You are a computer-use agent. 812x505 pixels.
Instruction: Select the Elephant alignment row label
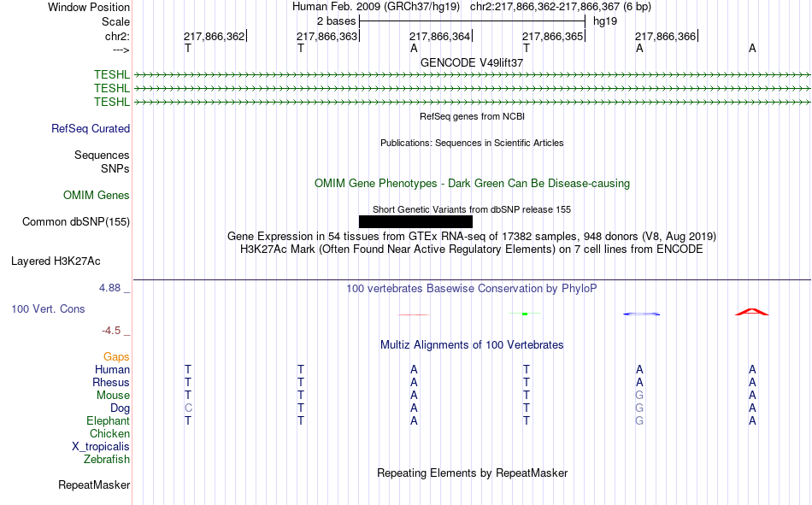109,420
